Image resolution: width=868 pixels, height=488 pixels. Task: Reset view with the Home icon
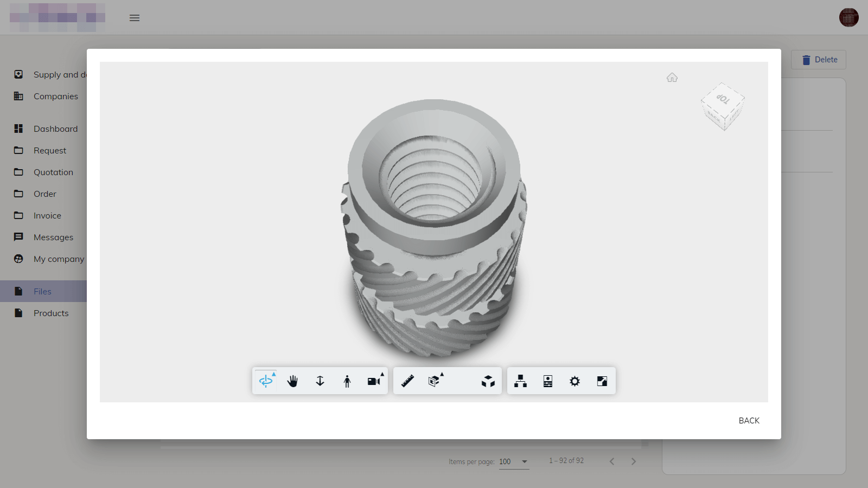[x=672, y=78]
